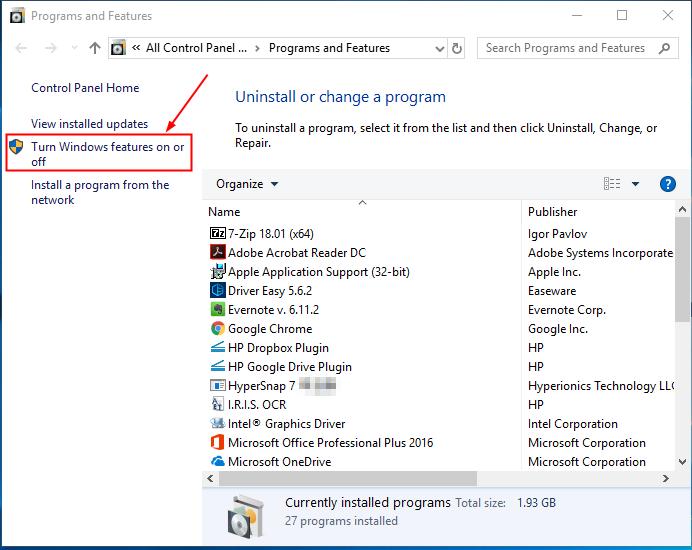Image resolution: width=692 pixels, height=550 pixels.
Task: Click the Programs and Features title bar icon
Action: (17, 16)
